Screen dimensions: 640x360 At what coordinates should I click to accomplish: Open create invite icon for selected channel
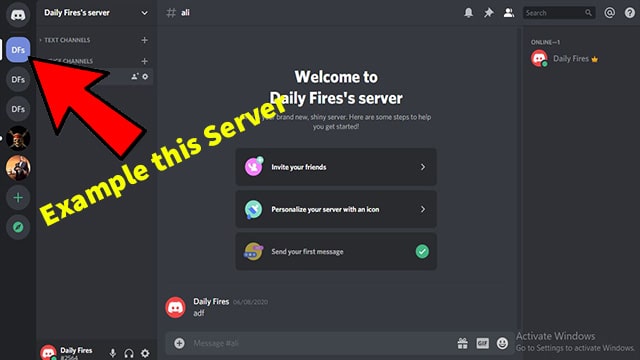(x=134, y=76)
